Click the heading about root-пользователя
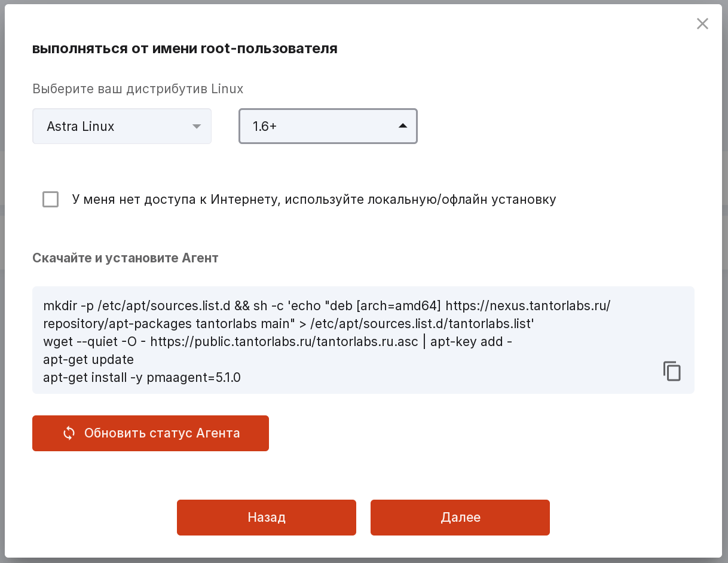Screen dimensions: 728x563 [185, 48]
